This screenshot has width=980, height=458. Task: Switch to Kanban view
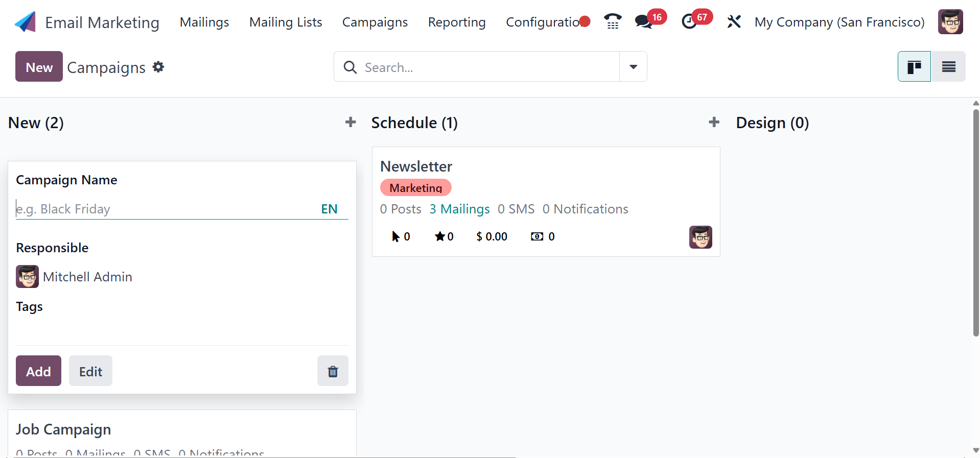pyautogui.click(x=914, y=66)
